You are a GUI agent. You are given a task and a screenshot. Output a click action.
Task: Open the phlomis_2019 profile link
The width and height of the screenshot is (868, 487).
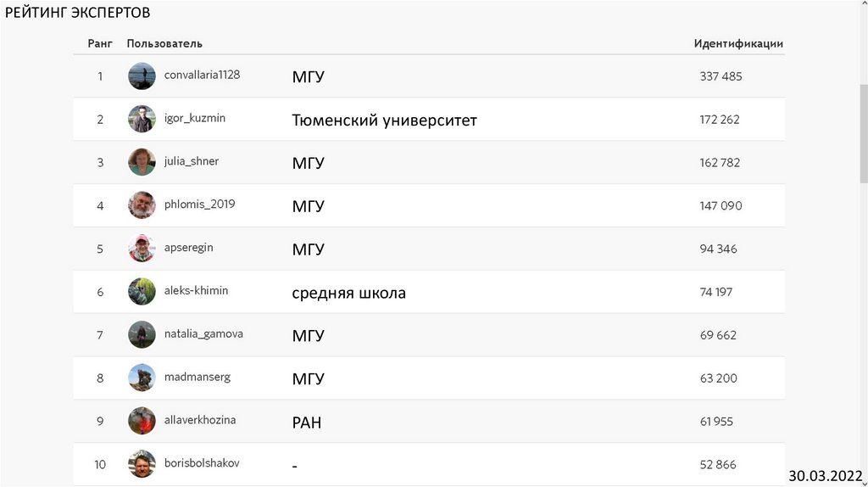point(199,204)
